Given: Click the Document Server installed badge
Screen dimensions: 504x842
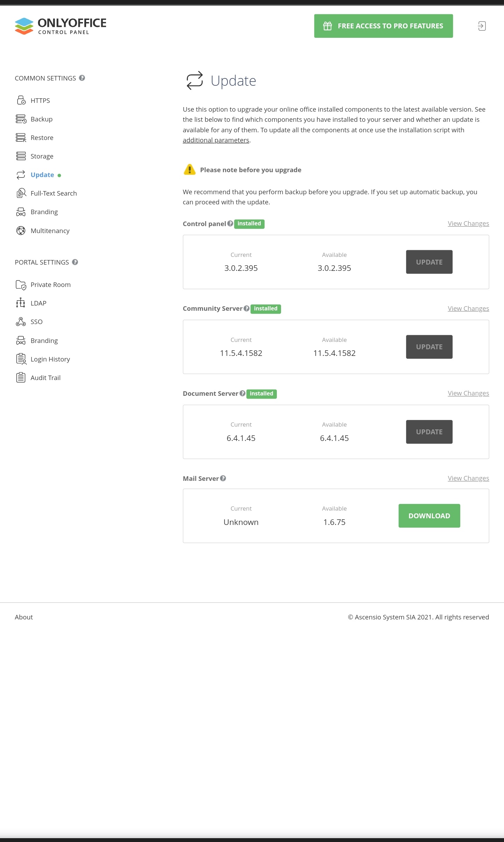Looking at the screenshot, I should pyautogui.click(x=261, y=394).
